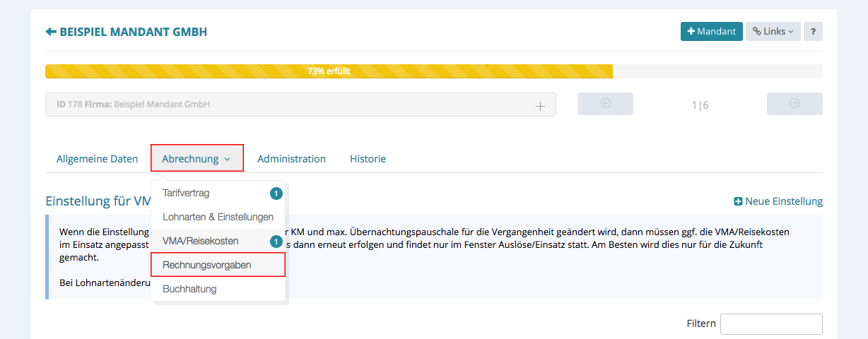Click the question mark help button
This screenshot has width=868, height=339.
tap(813, 31)
